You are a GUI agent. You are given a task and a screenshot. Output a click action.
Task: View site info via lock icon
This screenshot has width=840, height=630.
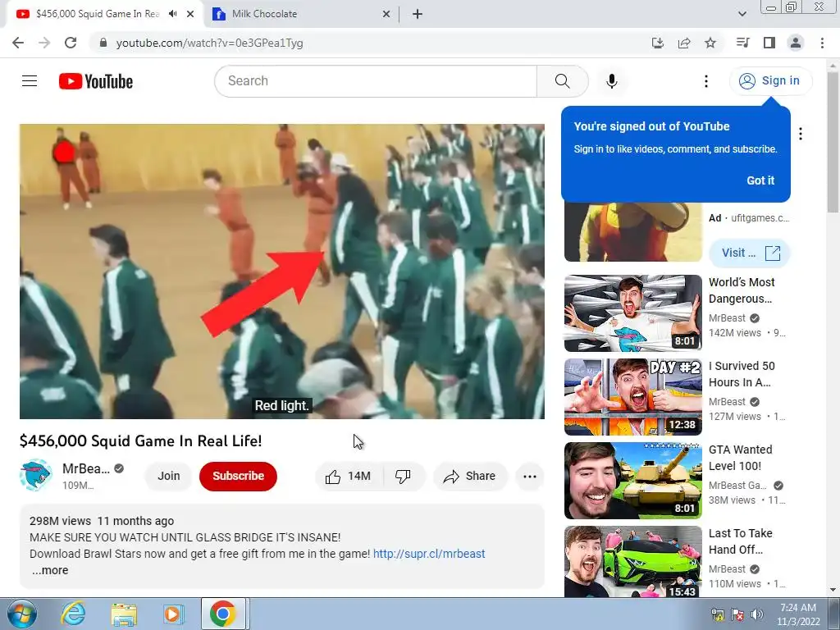(x=103, y=43)
